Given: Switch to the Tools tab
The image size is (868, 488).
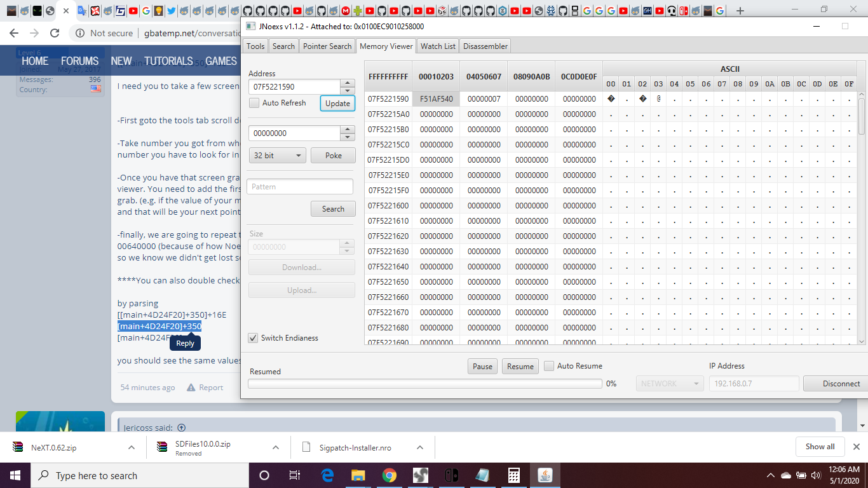Looking at the screenshot, I should [255, 46].
